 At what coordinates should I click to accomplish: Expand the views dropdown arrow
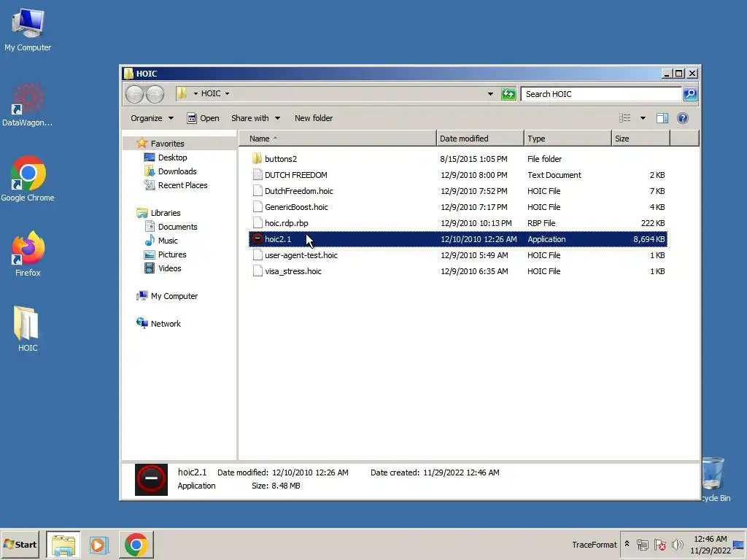point(643,118)
